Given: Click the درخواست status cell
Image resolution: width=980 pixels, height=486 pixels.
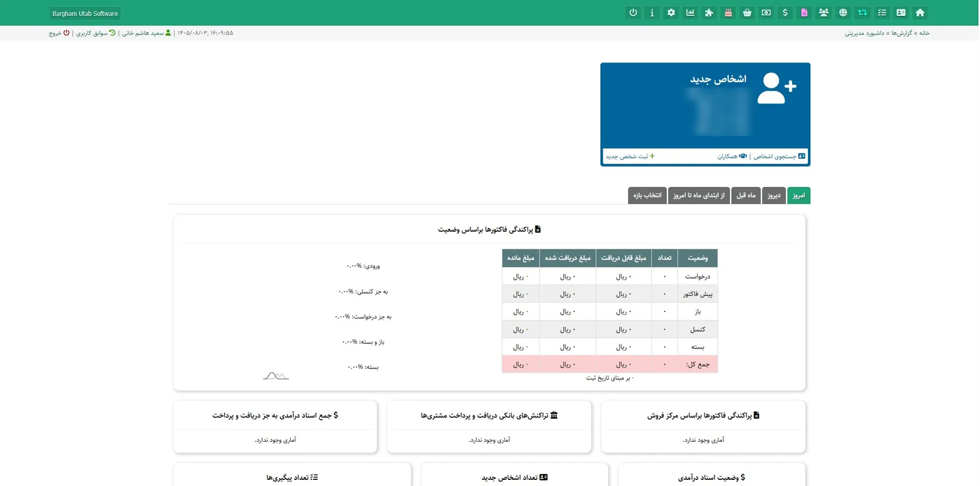Looking at the screenshot, I should (x=698, y=276).
